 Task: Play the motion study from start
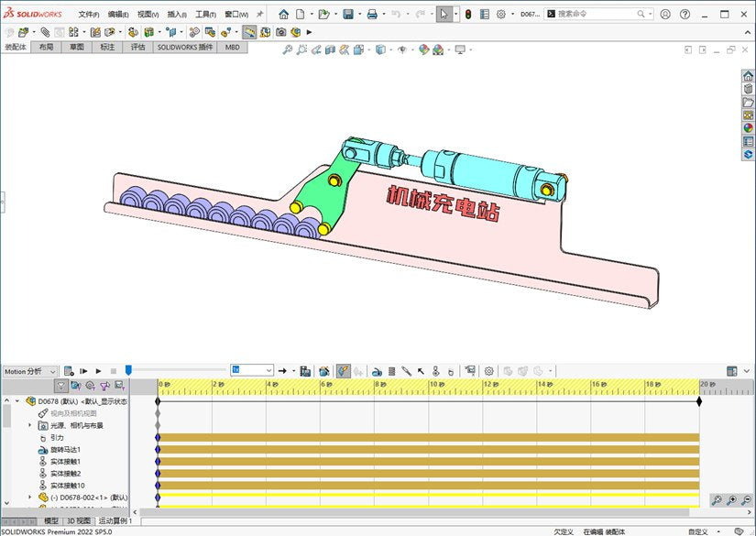pyautogui.click(x=83, y=371)
